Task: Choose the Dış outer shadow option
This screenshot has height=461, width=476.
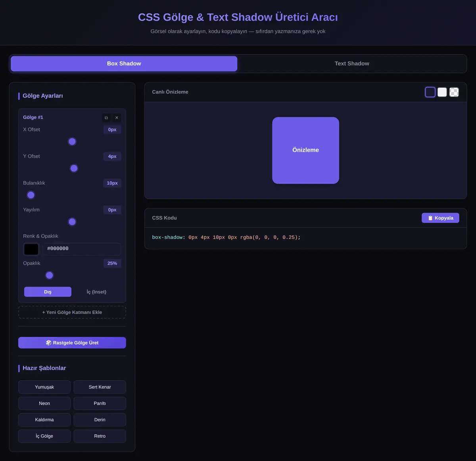Action: 48,292
